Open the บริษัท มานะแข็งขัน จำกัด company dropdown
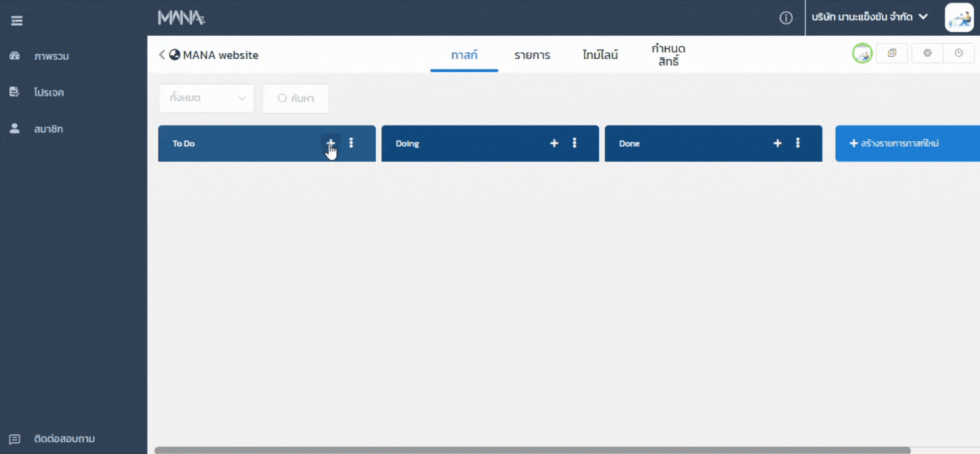The image size is (980, 454). [870, 17]
